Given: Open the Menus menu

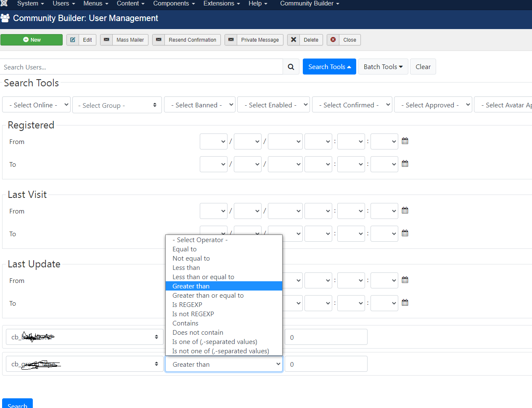Looking at the screenshot, I should [96, 4].
